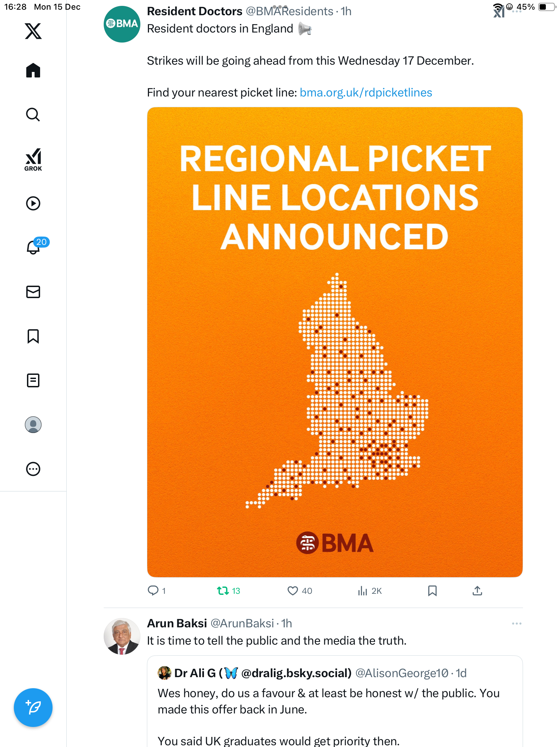Screen dimensions: 560x747
Task: Toggle repost on the BMA strike post
Action: tap(223, 591)
